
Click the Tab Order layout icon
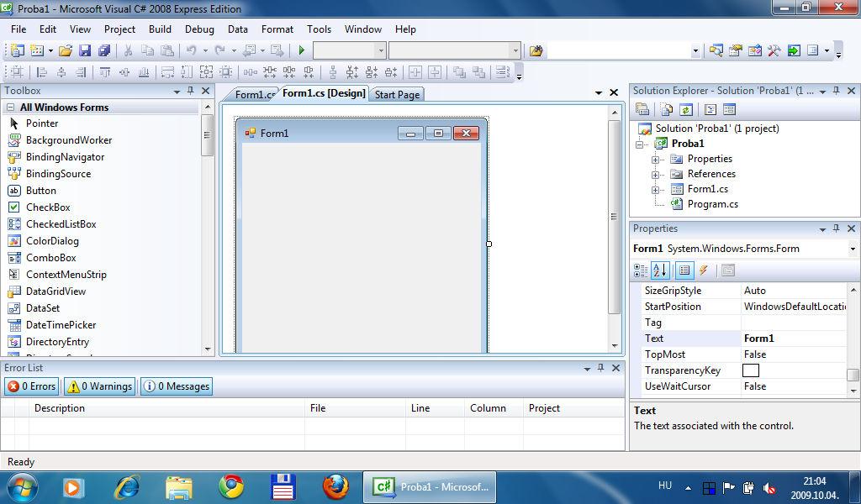pyautogui.click(x=502, y=72)
